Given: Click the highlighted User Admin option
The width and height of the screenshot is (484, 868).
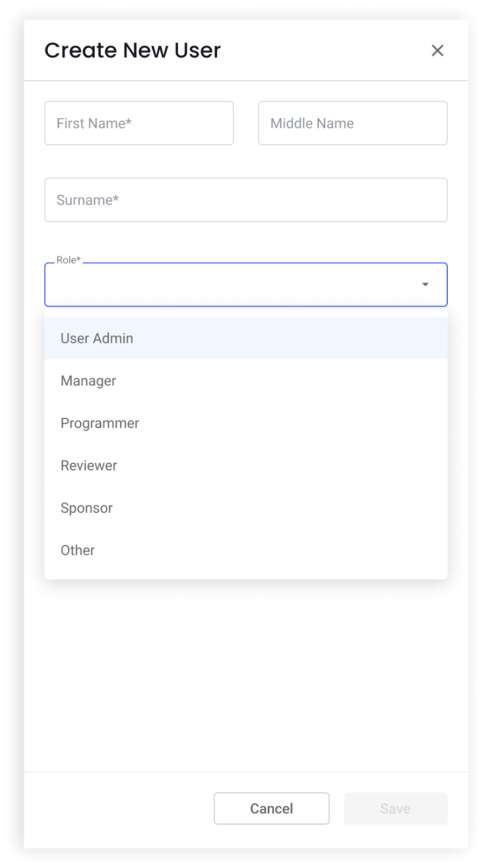Looking at the screenshot, I should (96, 338).
